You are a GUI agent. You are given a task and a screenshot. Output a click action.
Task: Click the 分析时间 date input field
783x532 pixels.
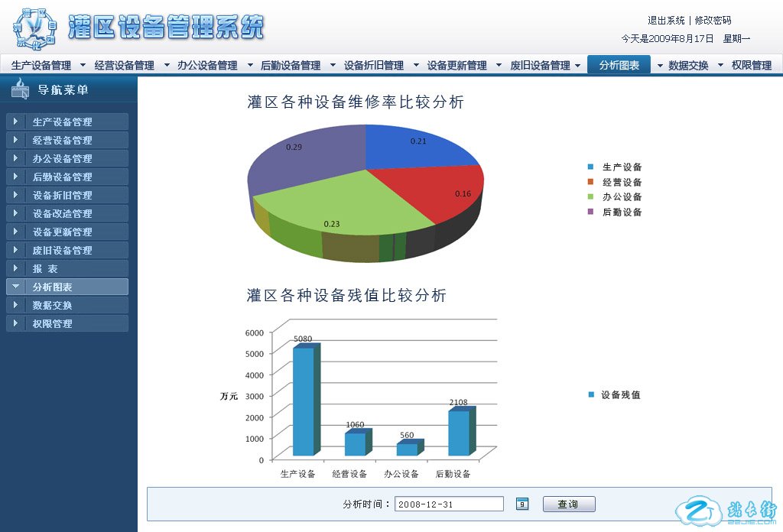click(x=449, y=504)
